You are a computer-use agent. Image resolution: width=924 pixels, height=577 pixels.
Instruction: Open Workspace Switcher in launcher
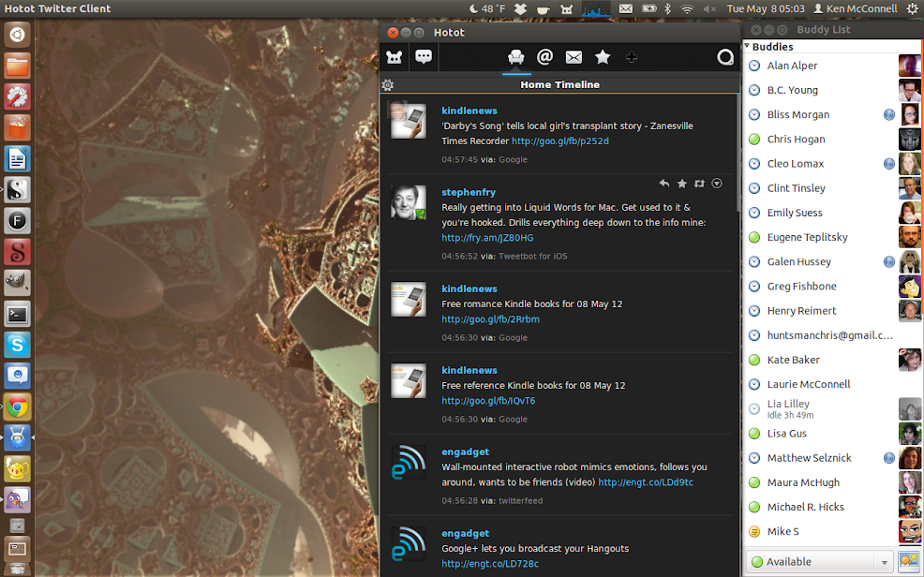(x=17, y=549)
